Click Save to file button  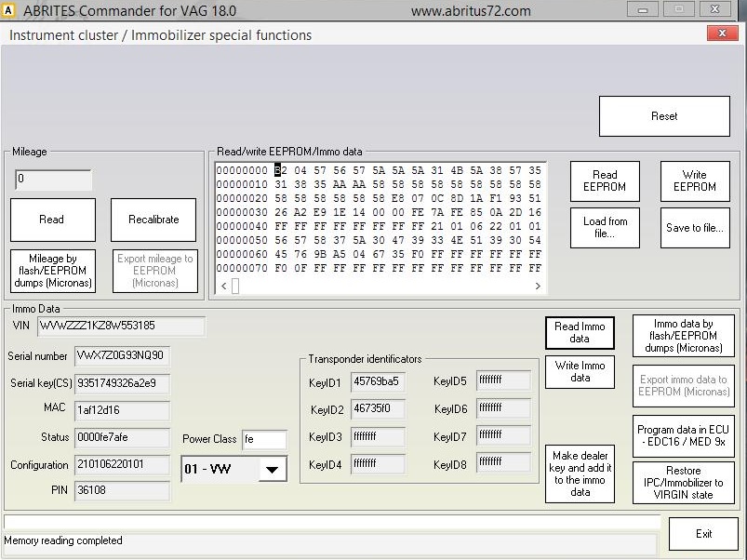point(694,228)
